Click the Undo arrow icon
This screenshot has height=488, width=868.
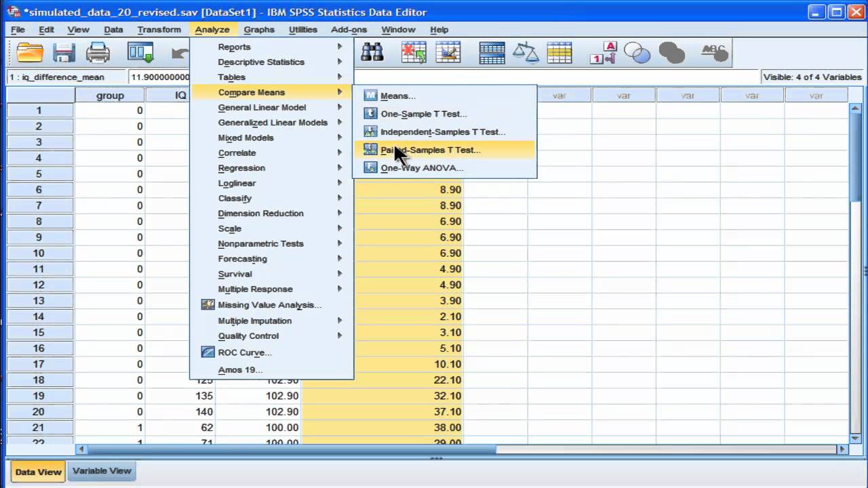pyautogui.click(x=180, y=53)
